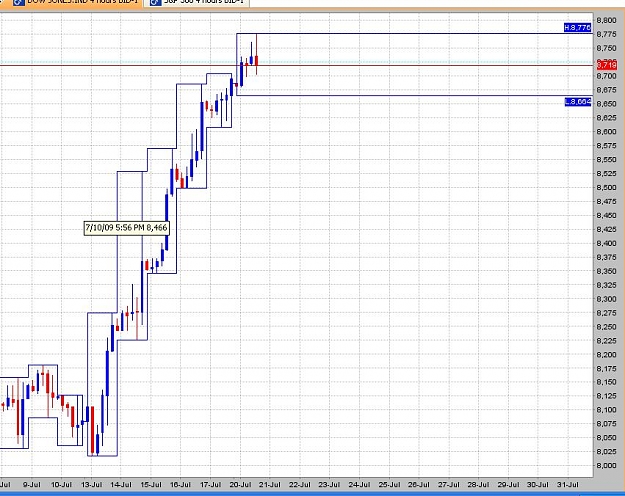Screen dimensions: 625x496
Task: Click the 28-Jul date axis label
Action: [x=478, y=484]
